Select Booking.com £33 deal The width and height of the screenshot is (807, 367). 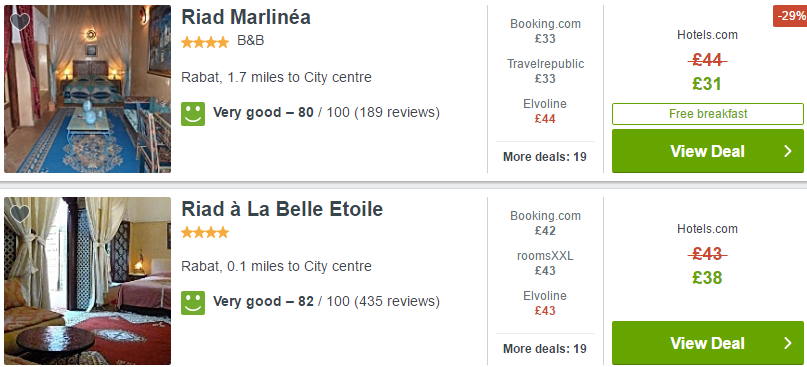(545, 31)
